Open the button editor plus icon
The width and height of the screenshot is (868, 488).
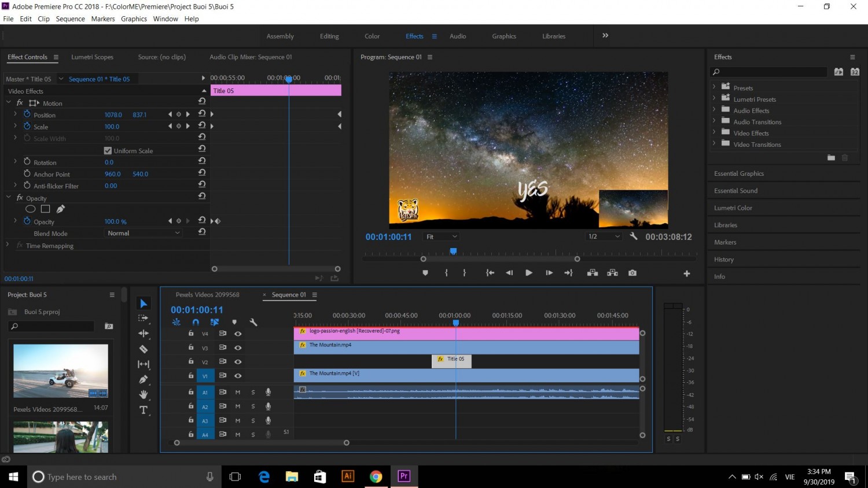coord(687,273)
